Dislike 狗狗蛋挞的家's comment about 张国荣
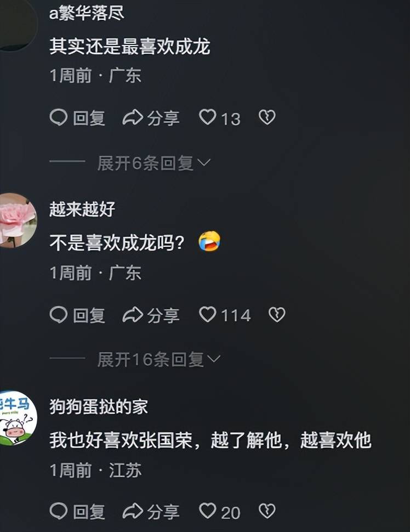410x532 pixels. 267,511
